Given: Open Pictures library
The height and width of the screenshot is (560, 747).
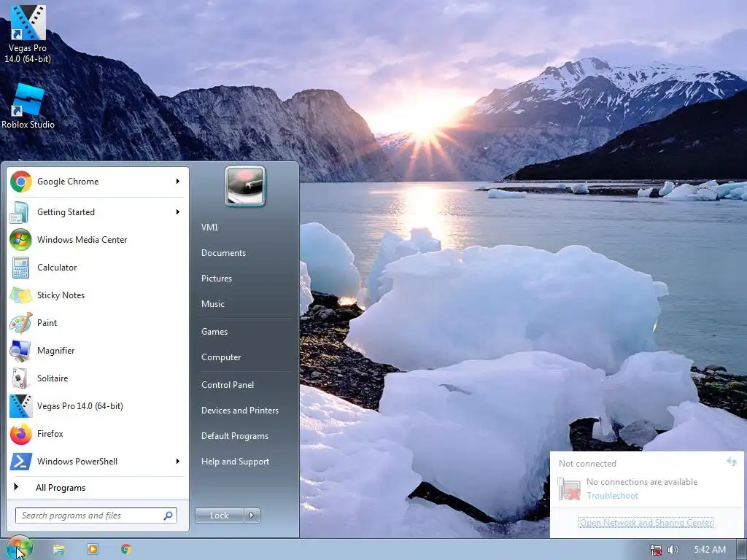Looking at the screenshot, I should tap(217, 279).
